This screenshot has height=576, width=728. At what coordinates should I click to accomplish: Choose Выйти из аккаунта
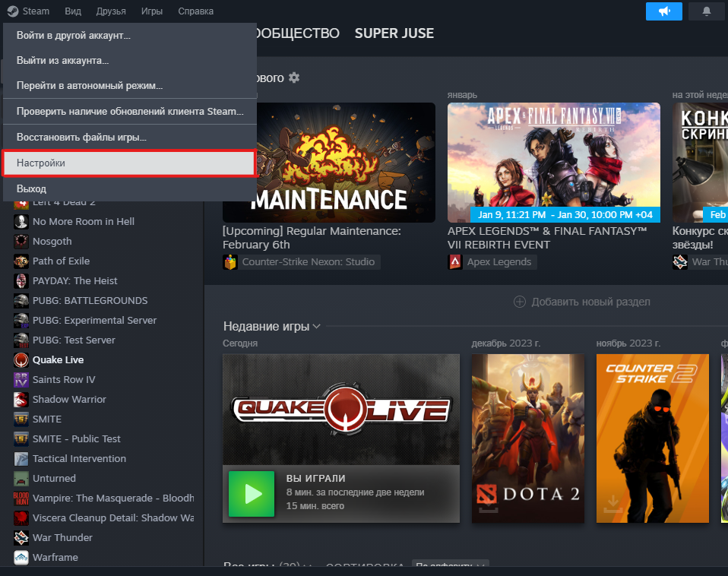tap(130, 60)
